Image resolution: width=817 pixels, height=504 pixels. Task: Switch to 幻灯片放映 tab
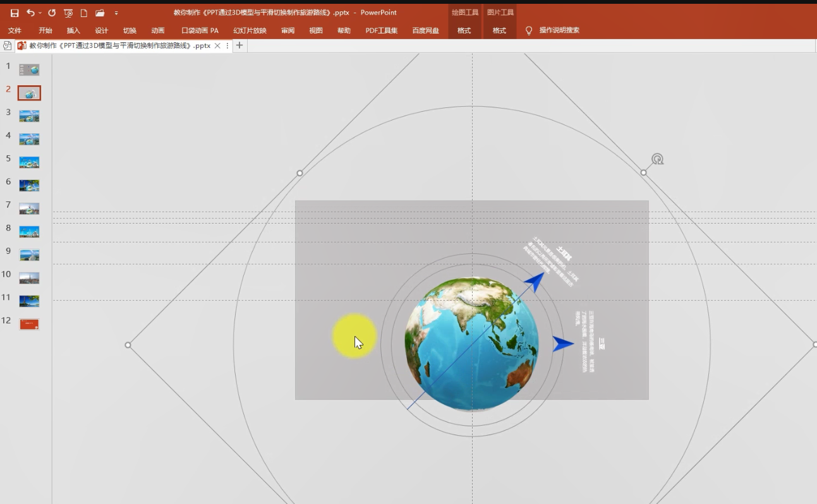[x=250, y=30]
